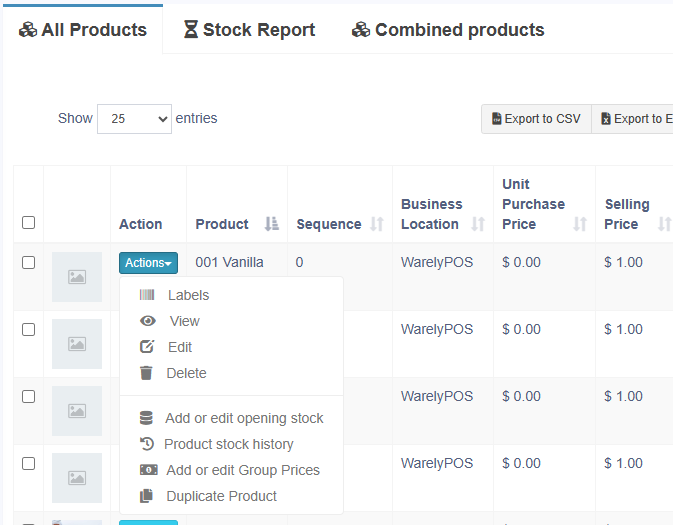
Task: Click the money icon for Group Prices
Action: pos(148,470)
